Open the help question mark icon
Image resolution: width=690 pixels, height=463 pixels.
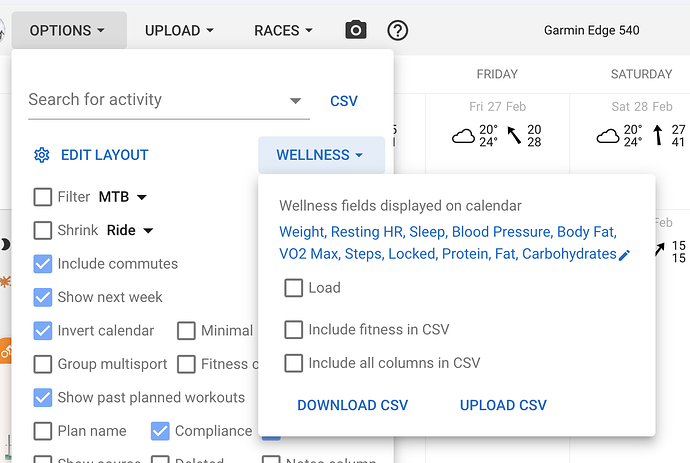[x=398, y=30]
